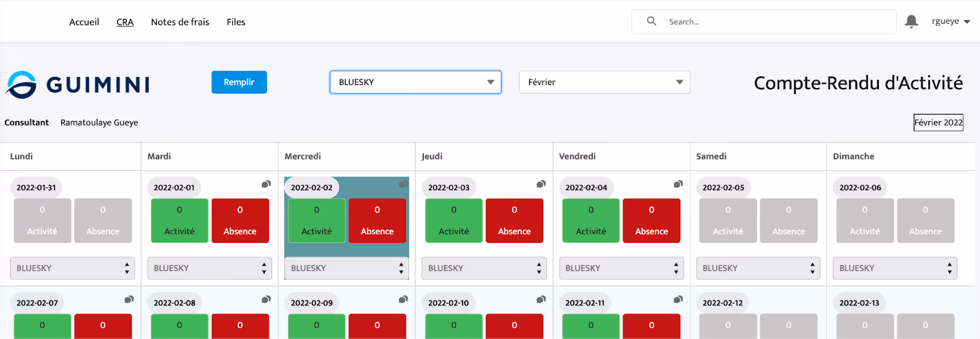Open the Files menu item
This screenshot has height=339, width=980.
pyautogui.click(x=236, y=22)
